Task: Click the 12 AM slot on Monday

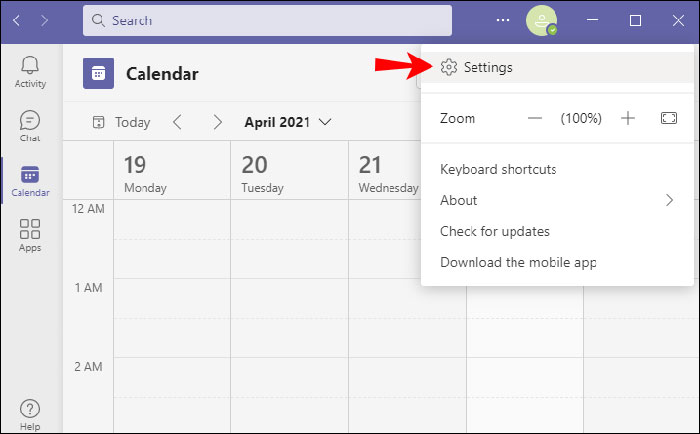Action: 172,219
